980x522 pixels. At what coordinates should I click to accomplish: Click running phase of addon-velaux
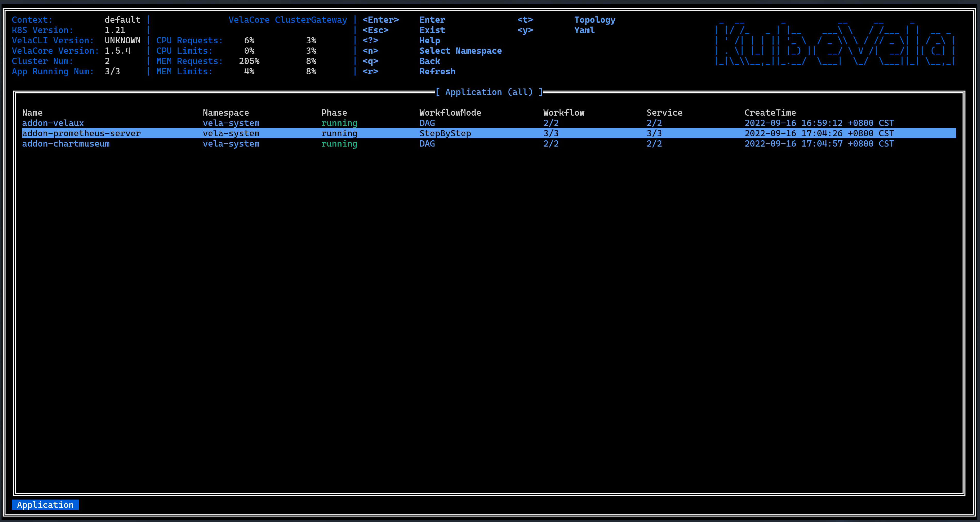point(339,123)
